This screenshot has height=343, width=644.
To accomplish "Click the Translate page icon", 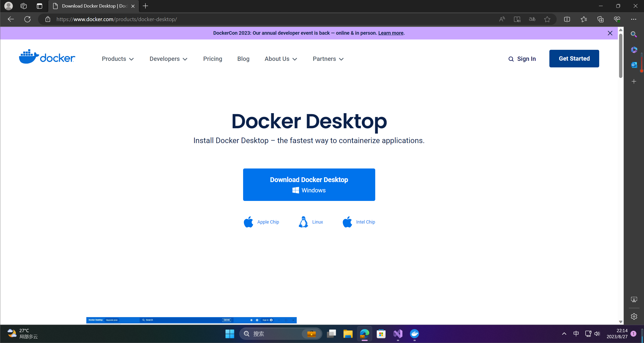I will [532, 19].
